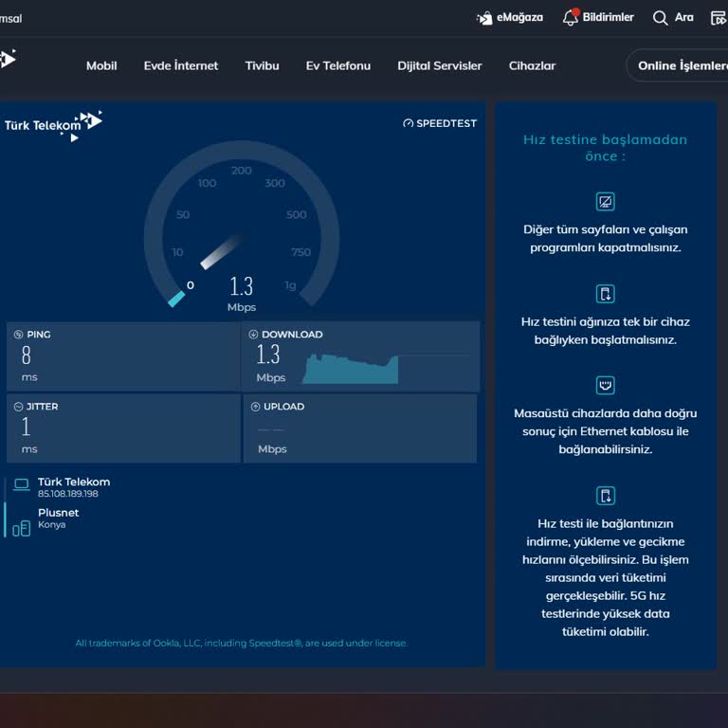This screenshot has width=728, height=728.
Task: Click the Konya server location
Action: coord(51,524)
